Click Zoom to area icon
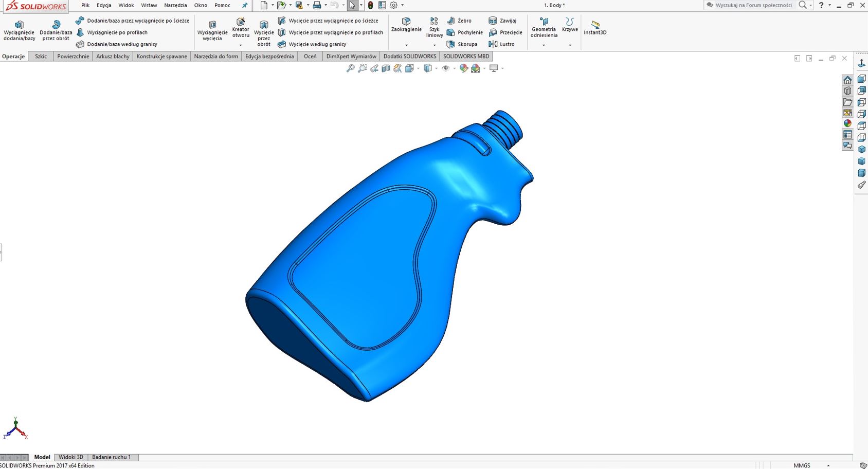The width and height of the screenshot is (868, 469). pyautogui.click(x=363, y=68)
